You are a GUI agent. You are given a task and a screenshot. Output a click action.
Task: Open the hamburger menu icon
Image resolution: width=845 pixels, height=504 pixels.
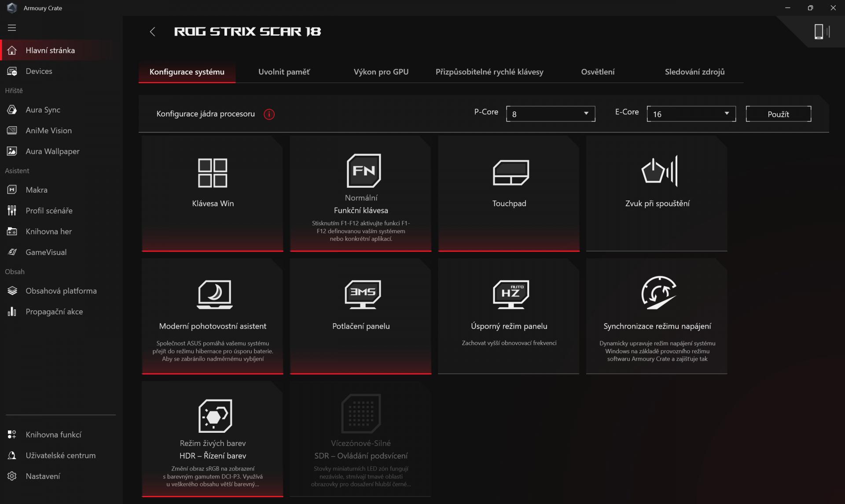tap(12, 28)
